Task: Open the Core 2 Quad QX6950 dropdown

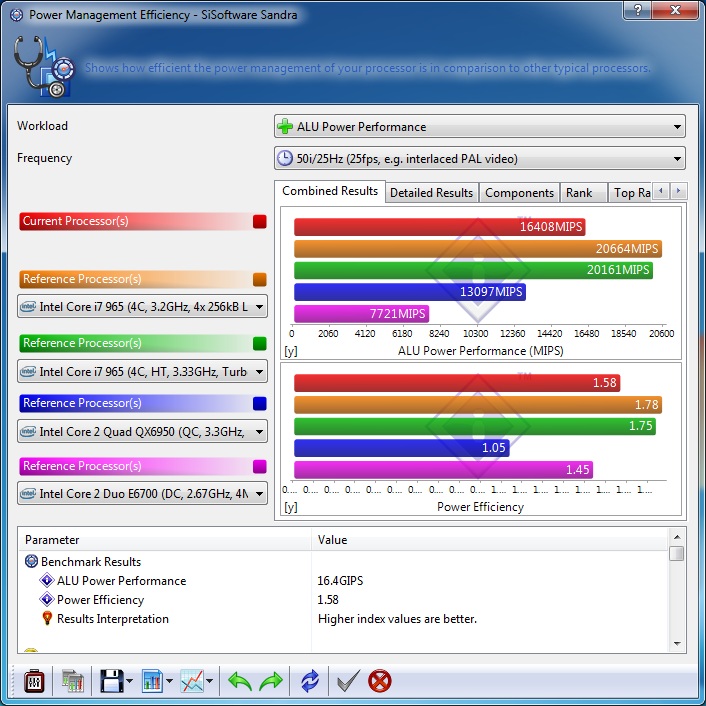Action: (142, 431)
